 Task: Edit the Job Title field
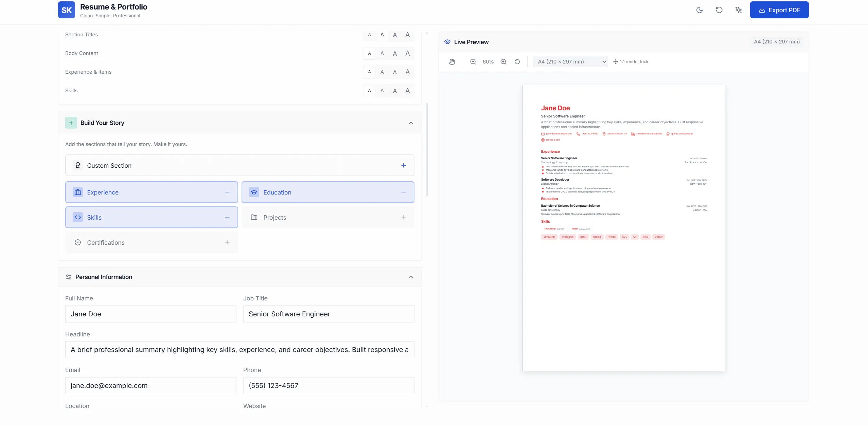329,314
